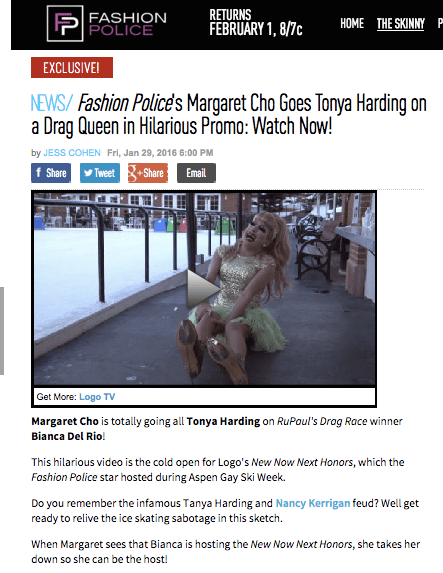Image resolution: width=443 pixels, height=573 pixels.
Task: Click the article publish date text
Action: (160, 153)
